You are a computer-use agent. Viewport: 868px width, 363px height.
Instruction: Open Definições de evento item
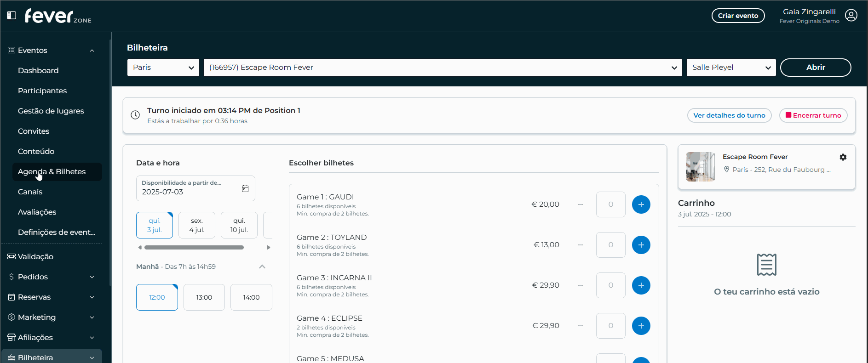57,232
